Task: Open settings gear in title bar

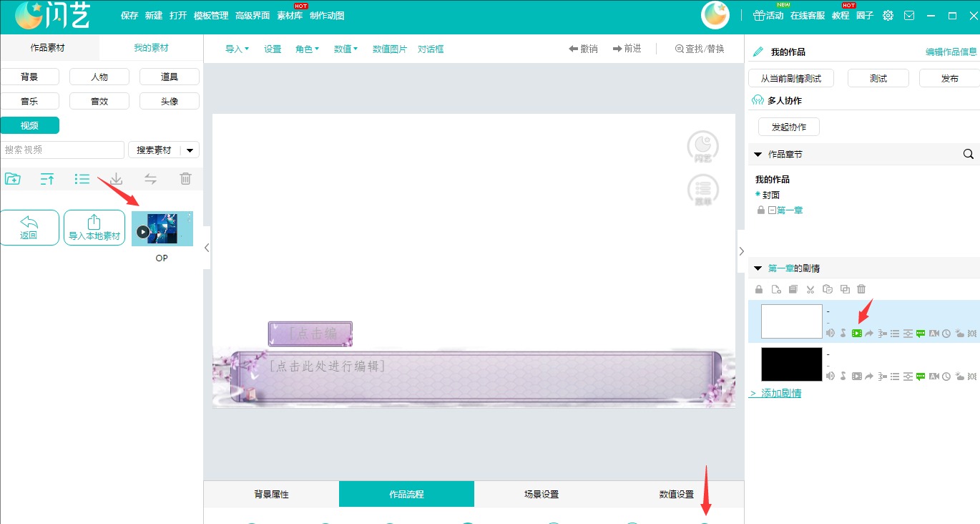Action: tap(888, 15)
